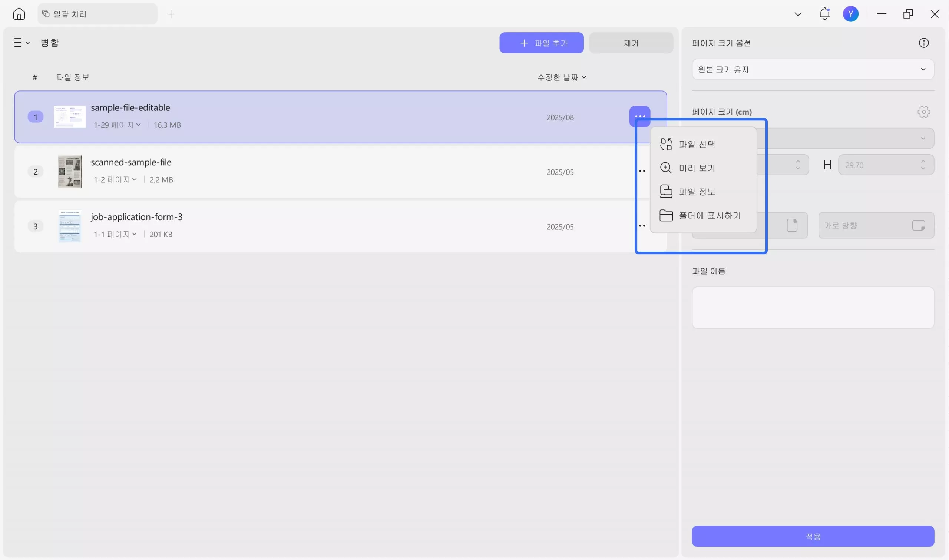
Task: Click the 파일 이름 text input field
Action: (813, 308)
